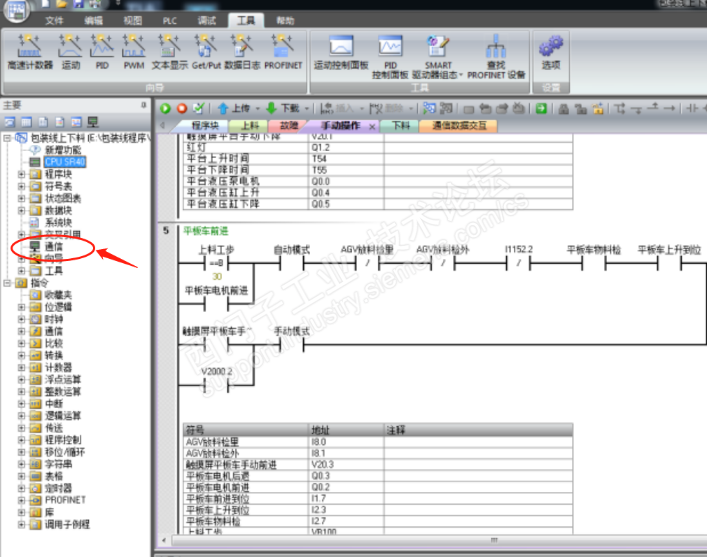Expand the 符号表 tree node
Viewport: 707px width, 557px height.
coord(21,186)
